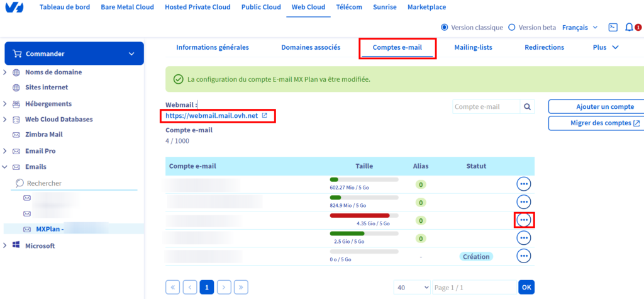Select the Version beta radio button
This screenshot has width=644, height=299.
pyautogui.click(x=512, y=28)
